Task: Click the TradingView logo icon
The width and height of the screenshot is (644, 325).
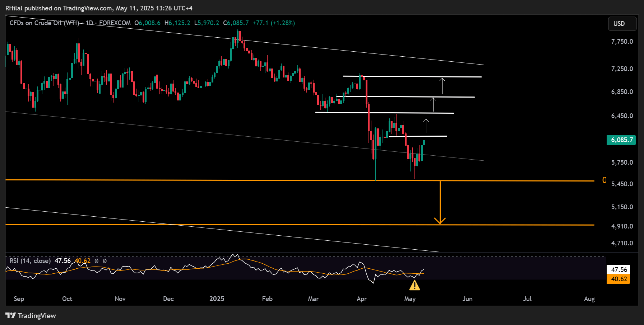Action: pos(10,316)
